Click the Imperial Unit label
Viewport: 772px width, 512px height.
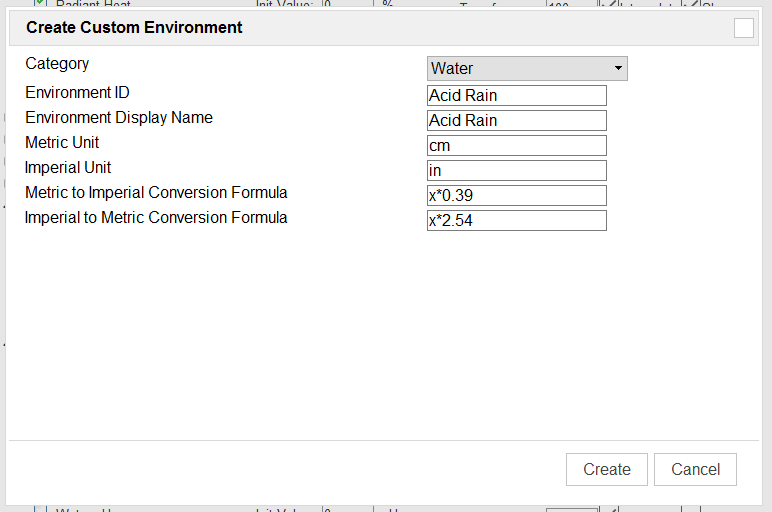tap(68, 168)
